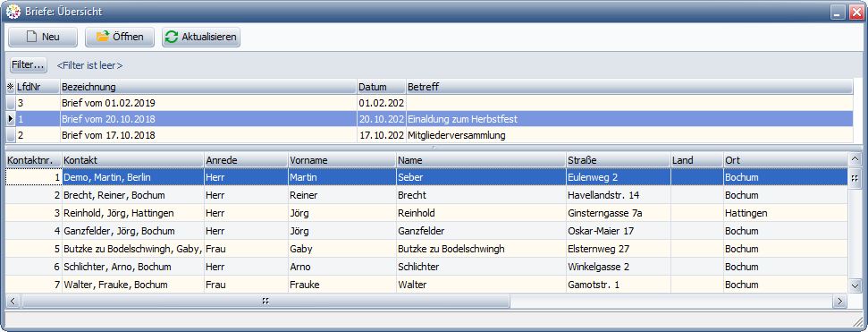Image resolution: width=868 pixels, height=332 pixels.
Task: Click the Kontakt column header
Action: [133, 159]
